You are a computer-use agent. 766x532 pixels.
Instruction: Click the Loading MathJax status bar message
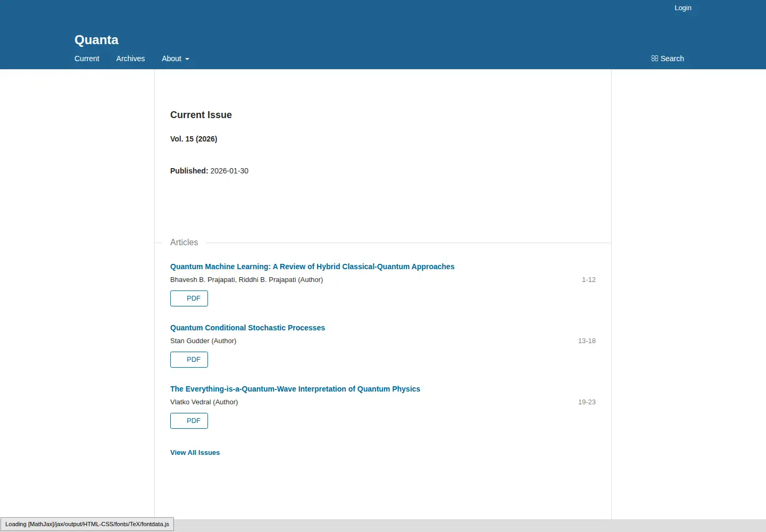click(87, 524)
